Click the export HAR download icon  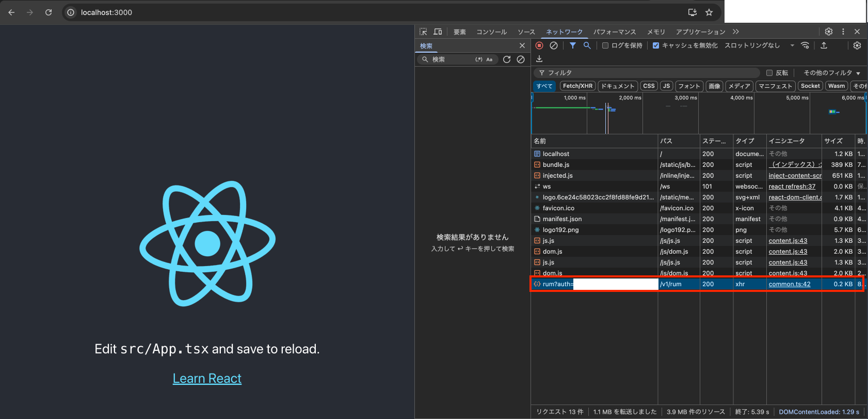539,59
